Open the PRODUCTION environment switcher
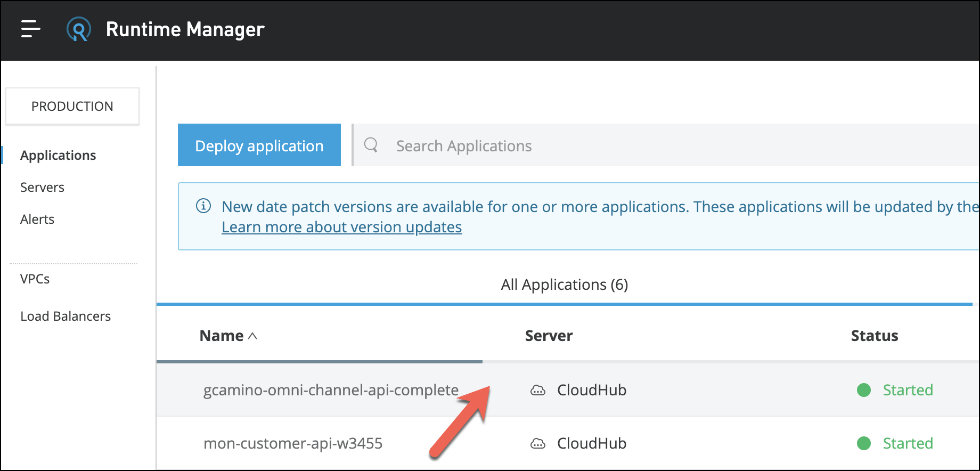 [x=72, y=106]
